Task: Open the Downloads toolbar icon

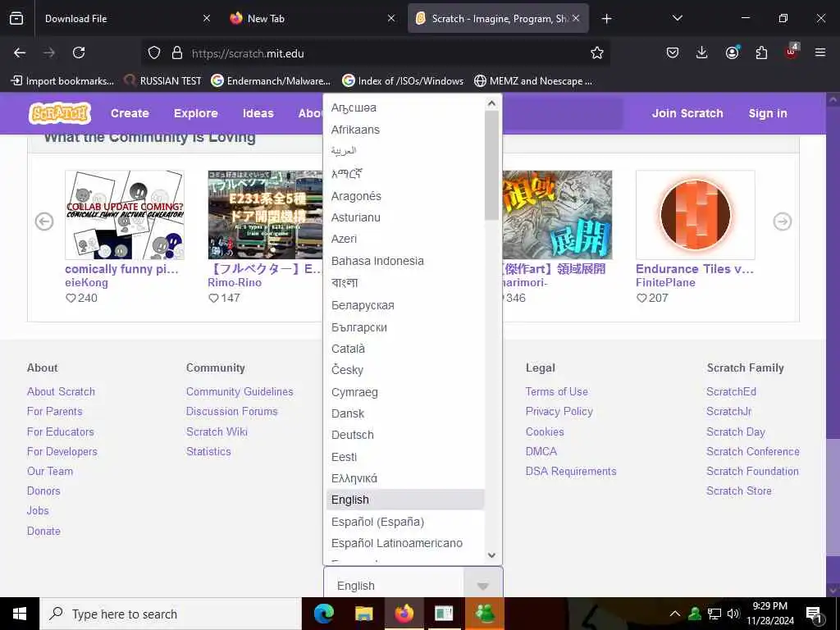Action: pyautogui.click(x=702, y=52)
